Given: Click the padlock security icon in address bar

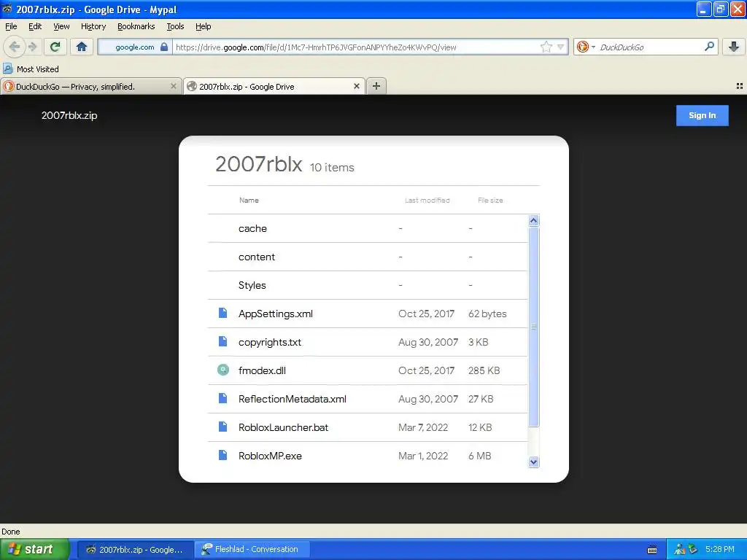Looking at the screenshot, I should [x=164, y=47].
